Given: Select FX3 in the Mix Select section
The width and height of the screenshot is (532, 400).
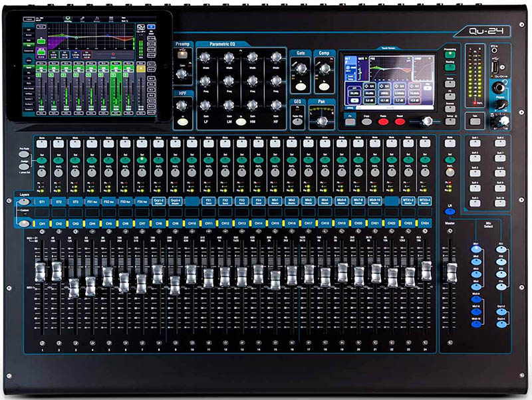Looking at the screenshot, I should [x=501, y=274].
